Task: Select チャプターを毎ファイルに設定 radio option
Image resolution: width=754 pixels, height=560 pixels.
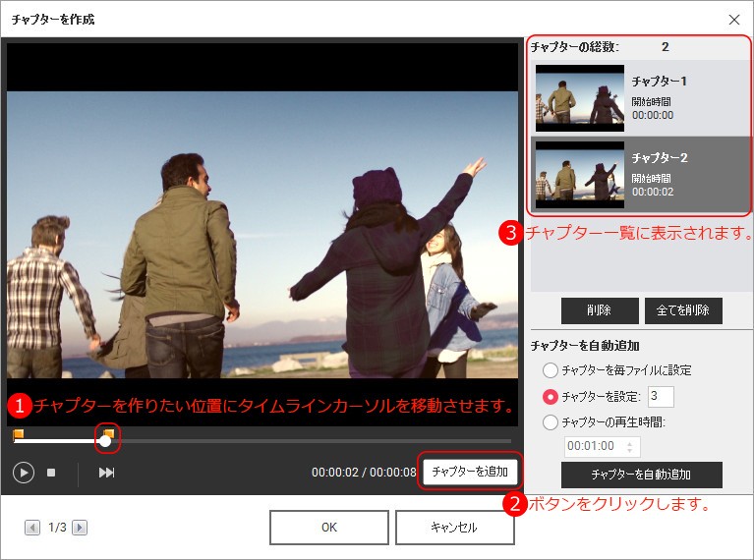Action: (551, 370)
